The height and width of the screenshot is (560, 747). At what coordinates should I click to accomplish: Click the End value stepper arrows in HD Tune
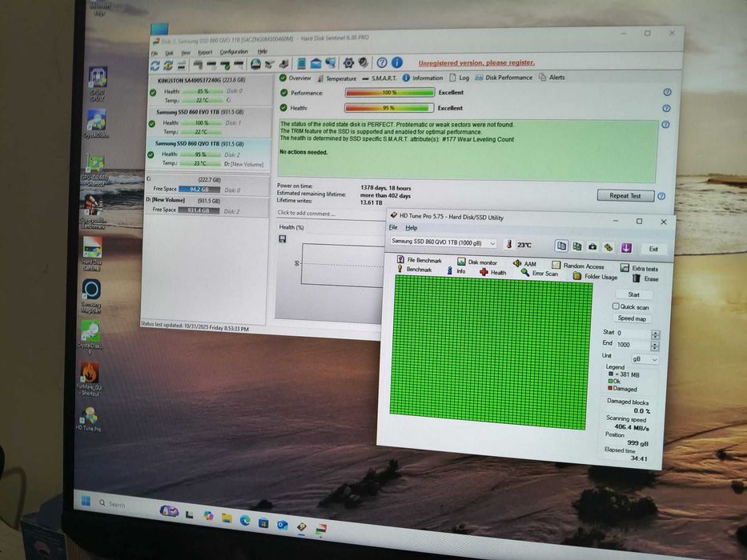click(655, 346)
